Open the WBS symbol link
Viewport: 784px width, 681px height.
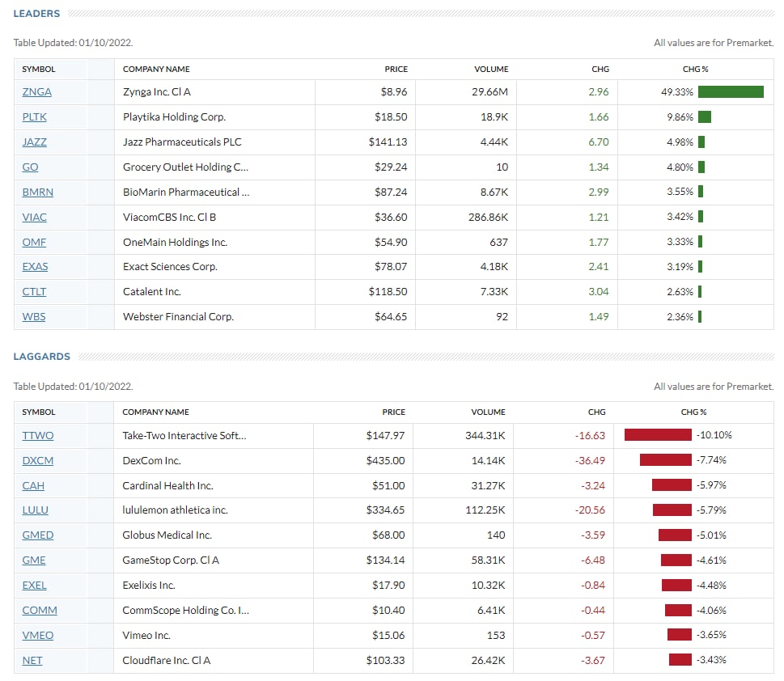tap(33, 317)
